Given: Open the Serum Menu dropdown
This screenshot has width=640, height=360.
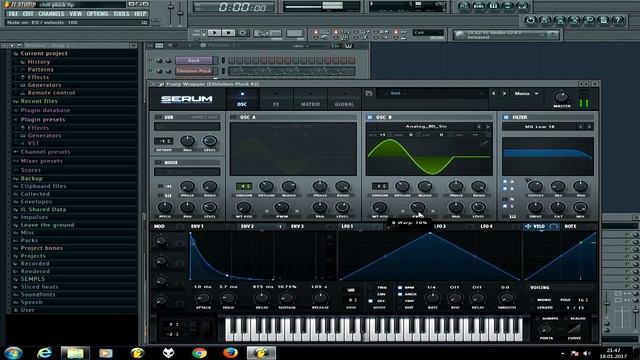Looking at the screenshot, I should coord(526,93).
